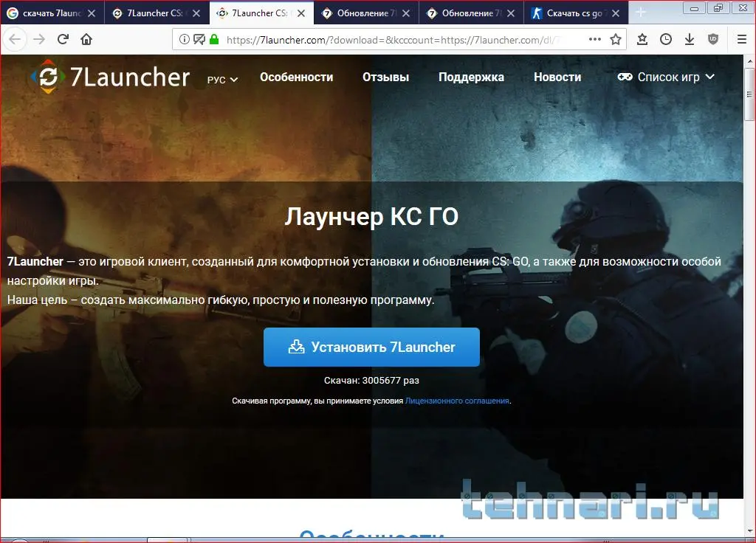Expand the Список игр dropdown
The image size is (756, 543).
click(667, 77)
